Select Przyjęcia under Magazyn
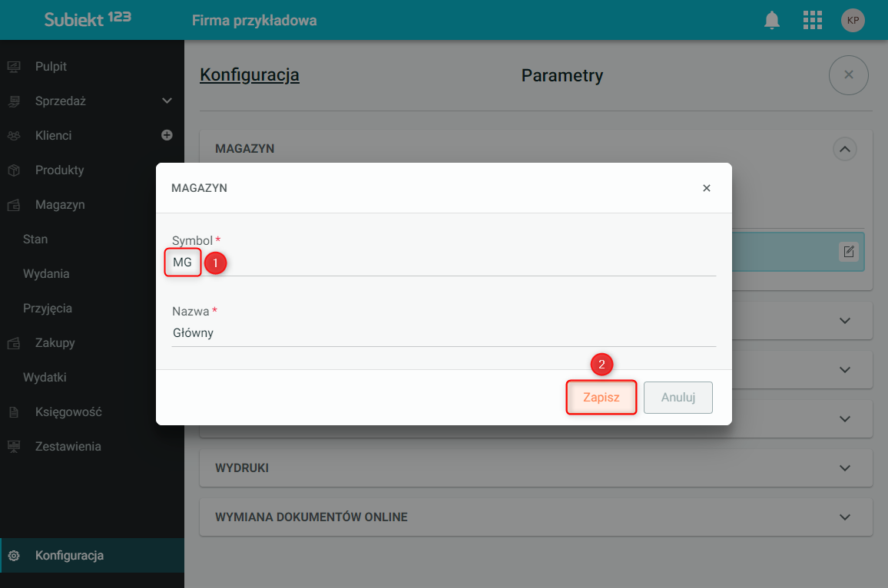The width and height of the screenshot is (888, 588). pos(48,309)
